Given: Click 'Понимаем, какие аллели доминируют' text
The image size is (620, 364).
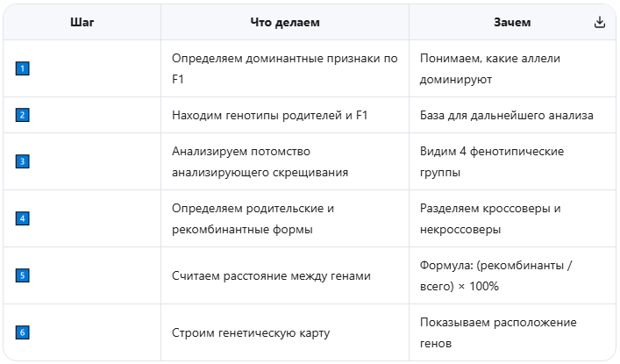Looking at the screenshot, I should click(x=489, y=68).
